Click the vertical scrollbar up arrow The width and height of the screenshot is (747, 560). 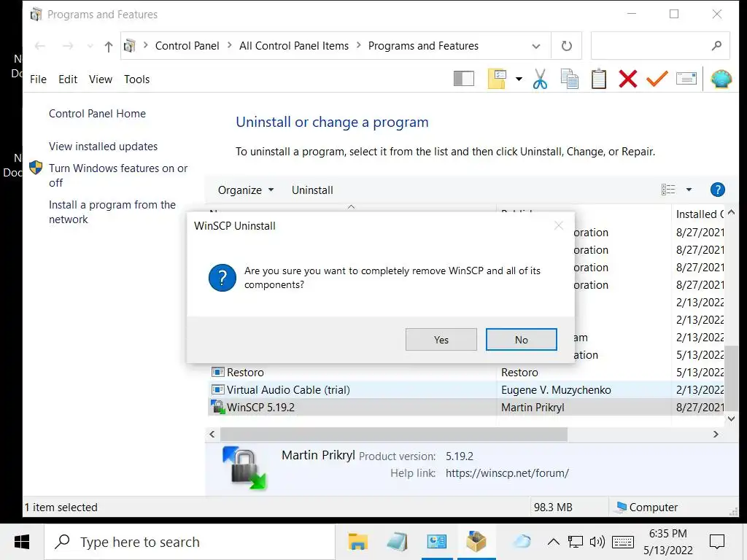pyautogui.click(x=732, y=212)
